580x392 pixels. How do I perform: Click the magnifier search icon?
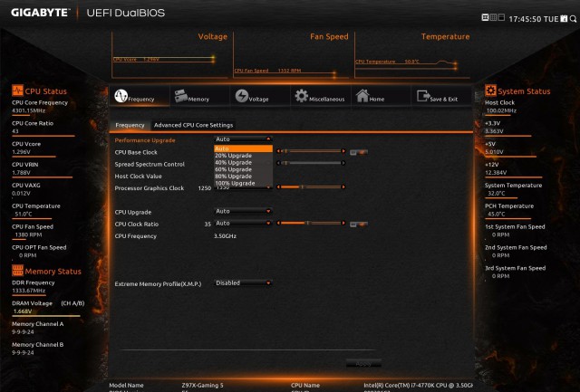coord(573,18)
